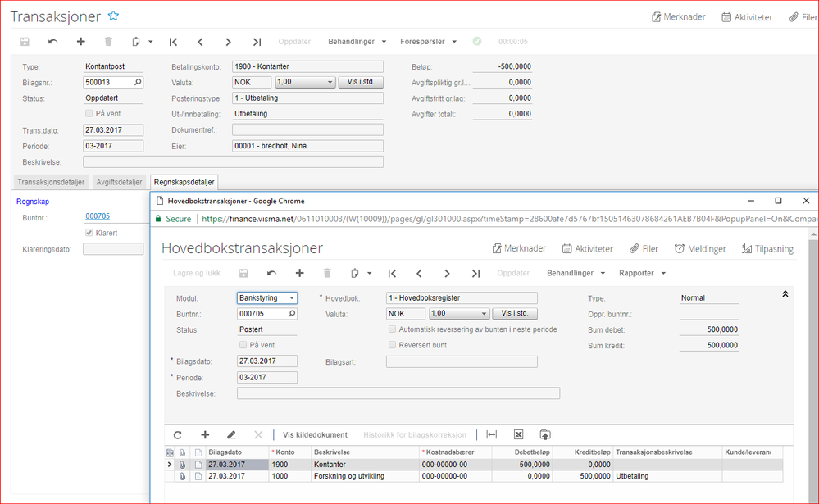Click Bilagsart input field

pyautogui.click(x=462, y=361)
